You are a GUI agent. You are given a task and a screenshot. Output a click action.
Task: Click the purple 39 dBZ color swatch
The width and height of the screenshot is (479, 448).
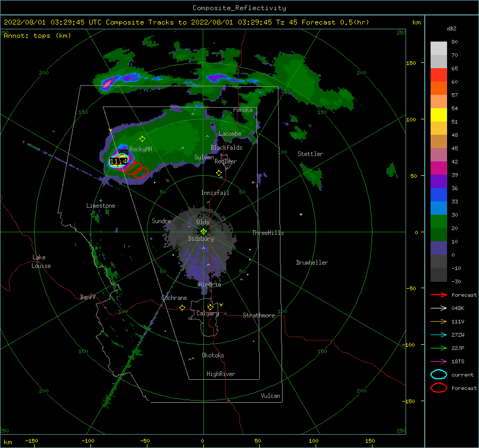pyautogui.click(x=439, y=181)
